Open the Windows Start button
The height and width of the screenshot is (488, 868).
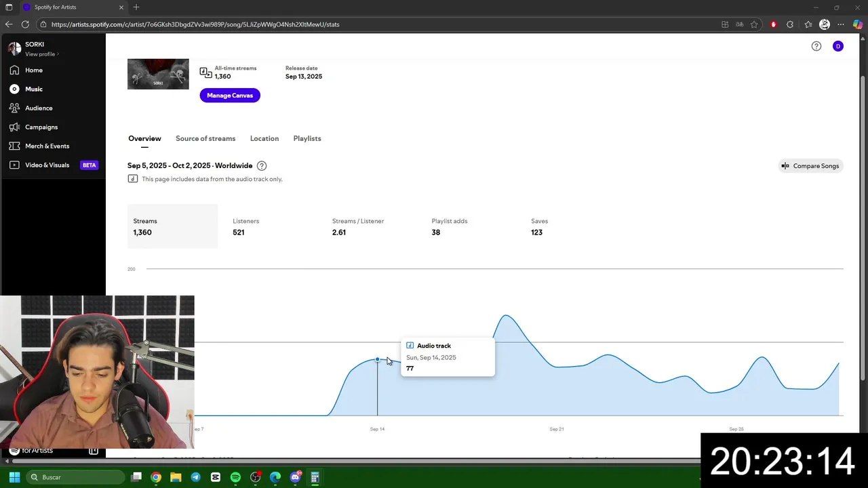(14, 477)
